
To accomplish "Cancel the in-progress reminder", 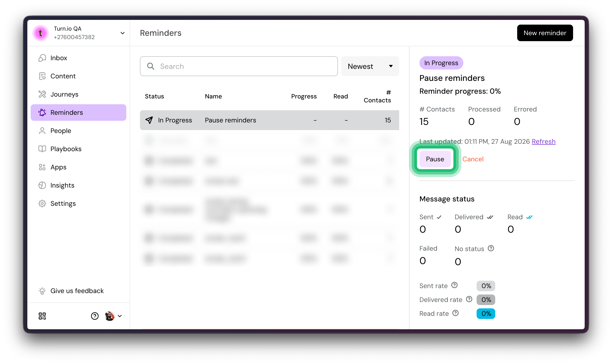I will click(473, 159).
